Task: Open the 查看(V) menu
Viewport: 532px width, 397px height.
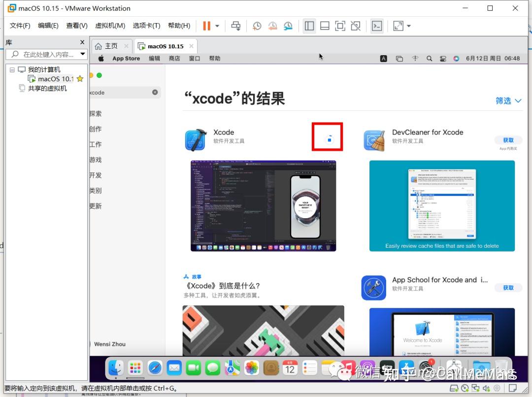Action: coord(77,26)
